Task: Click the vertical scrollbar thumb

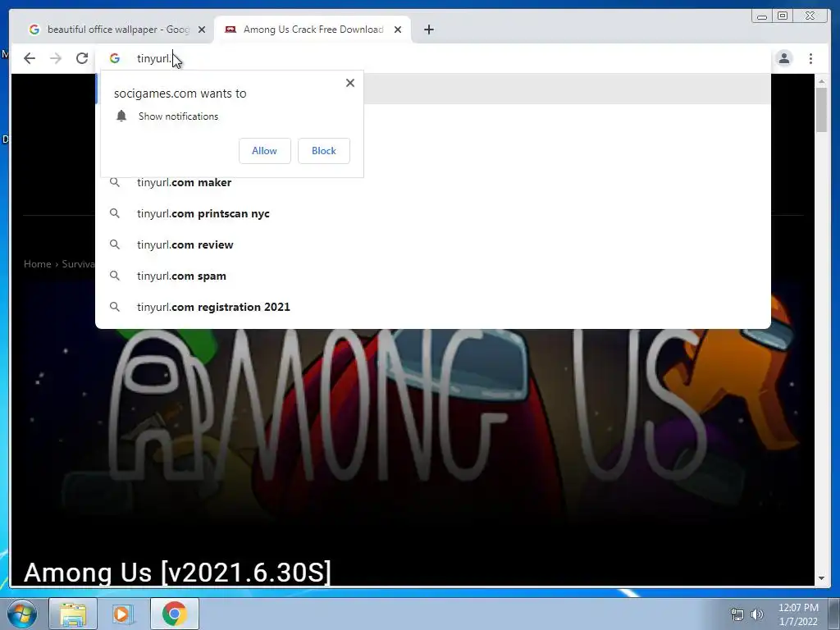Action: click(821, 110)
